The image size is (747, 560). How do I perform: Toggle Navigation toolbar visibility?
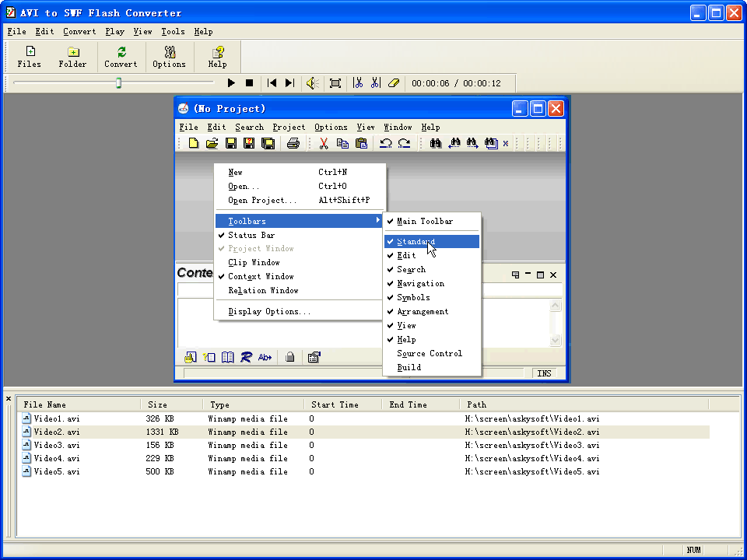click(x=432, y=283)
